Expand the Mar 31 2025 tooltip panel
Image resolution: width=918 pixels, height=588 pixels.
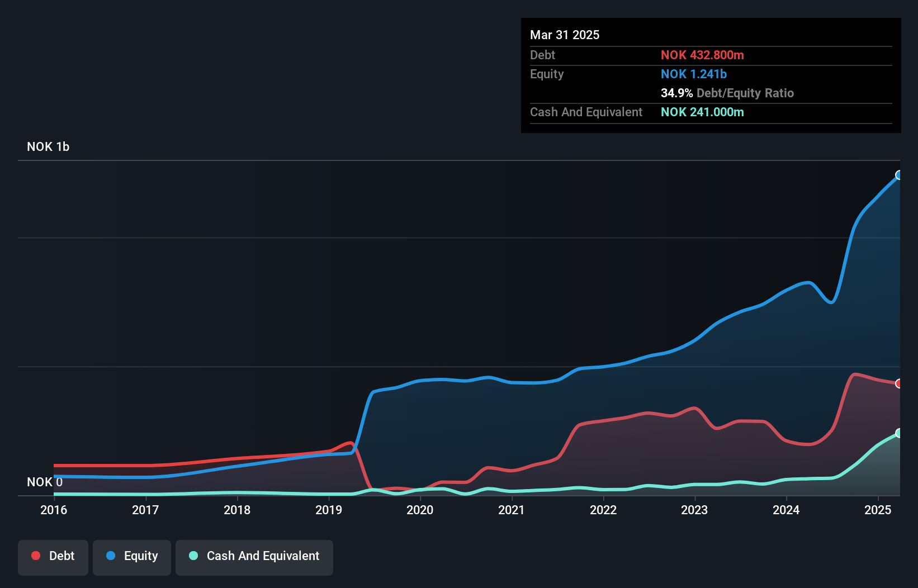[x=564, y=35]
